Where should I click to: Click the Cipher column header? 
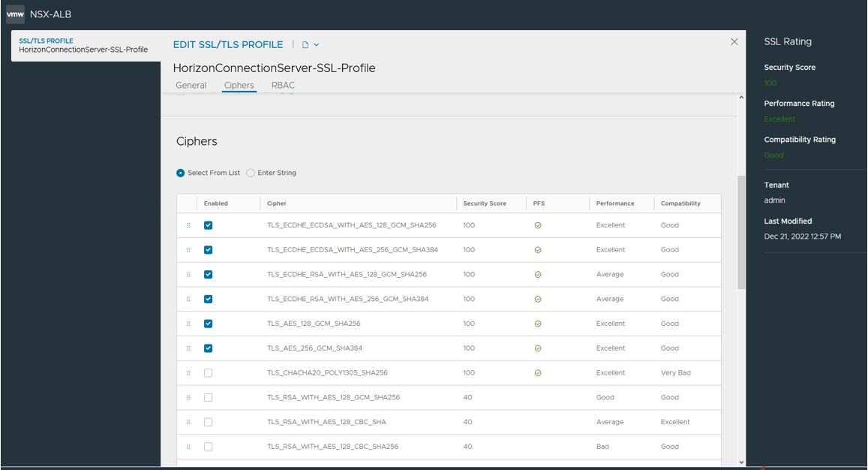click(x=277, y=203)
